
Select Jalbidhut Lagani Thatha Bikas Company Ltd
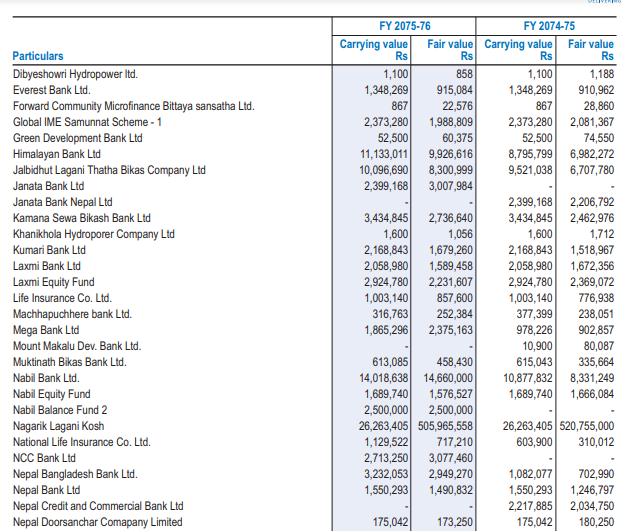click(109, 170)
